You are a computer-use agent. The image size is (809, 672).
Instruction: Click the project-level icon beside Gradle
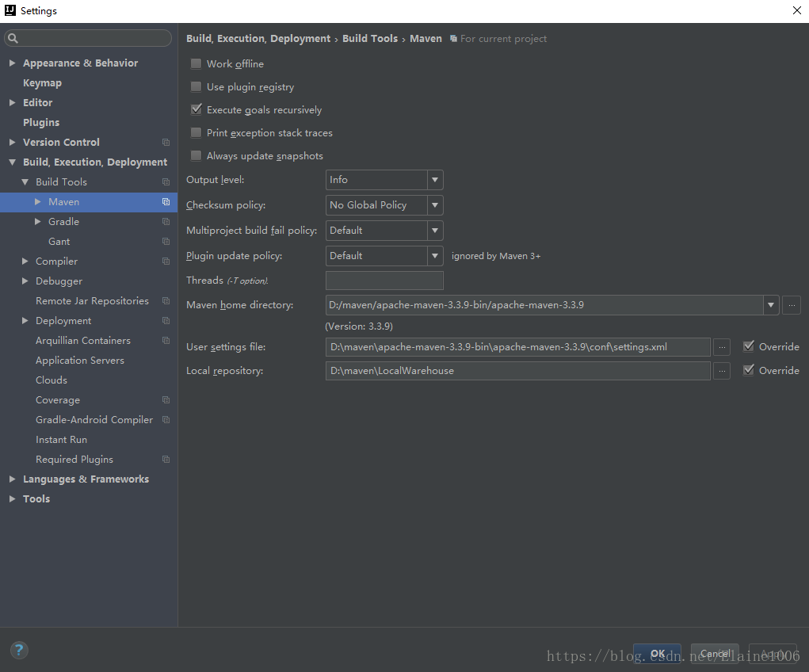tap(166, 221)
